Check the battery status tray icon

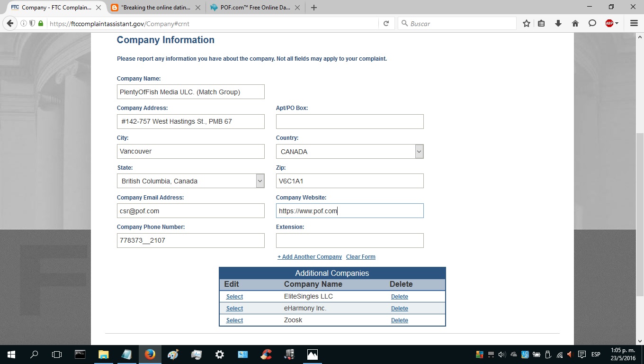tap(537, 355)
